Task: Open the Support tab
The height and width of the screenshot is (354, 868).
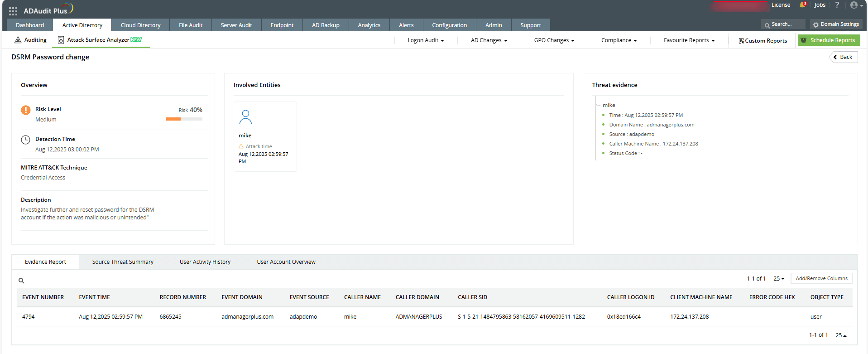Action: [531, 25]
